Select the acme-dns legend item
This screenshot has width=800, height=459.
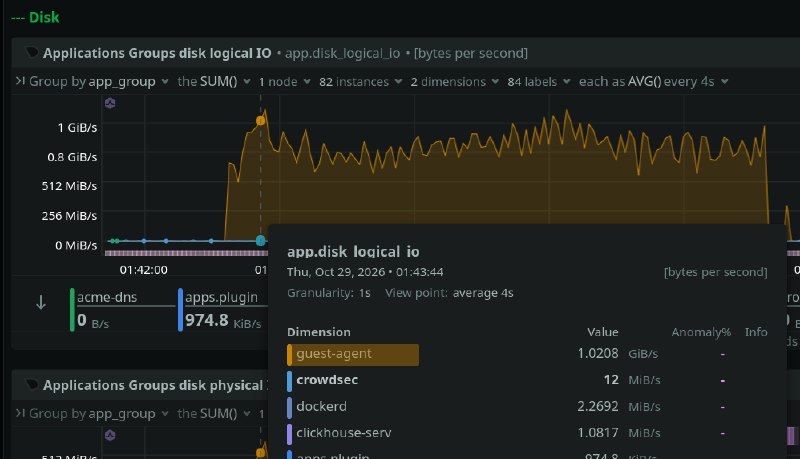click(122, 310)
